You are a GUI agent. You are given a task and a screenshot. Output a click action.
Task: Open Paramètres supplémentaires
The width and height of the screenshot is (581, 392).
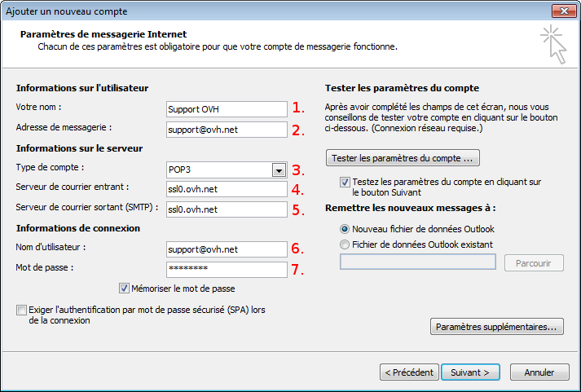point(496,327)
